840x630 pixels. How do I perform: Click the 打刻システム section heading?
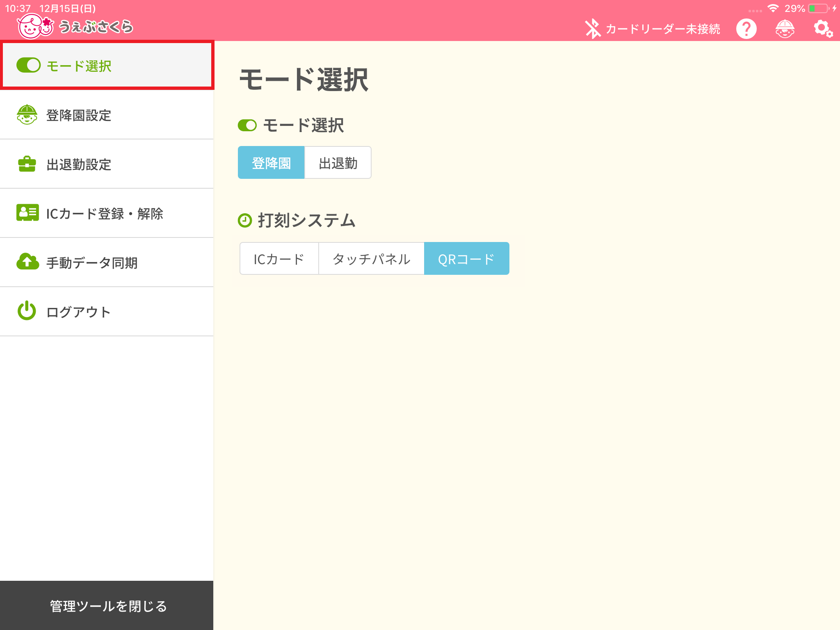pyautogui.click(x=306, y=220)
